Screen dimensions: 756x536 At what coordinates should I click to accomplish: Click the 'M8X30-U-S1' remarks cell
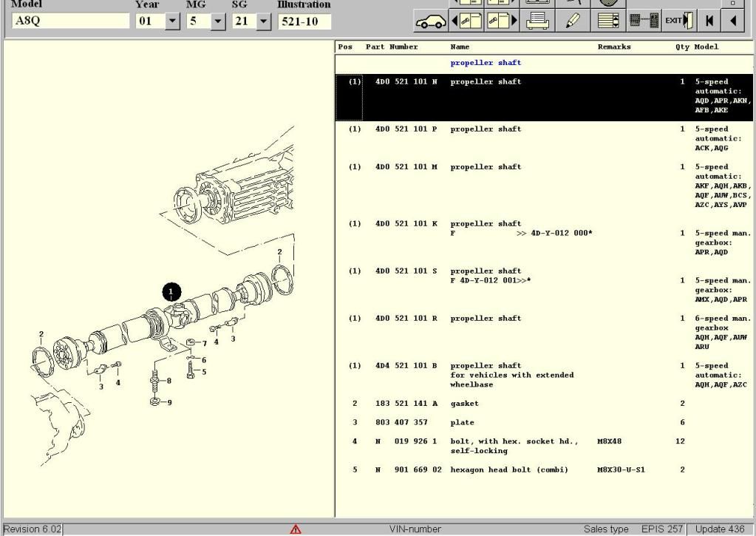click(621, 470)
